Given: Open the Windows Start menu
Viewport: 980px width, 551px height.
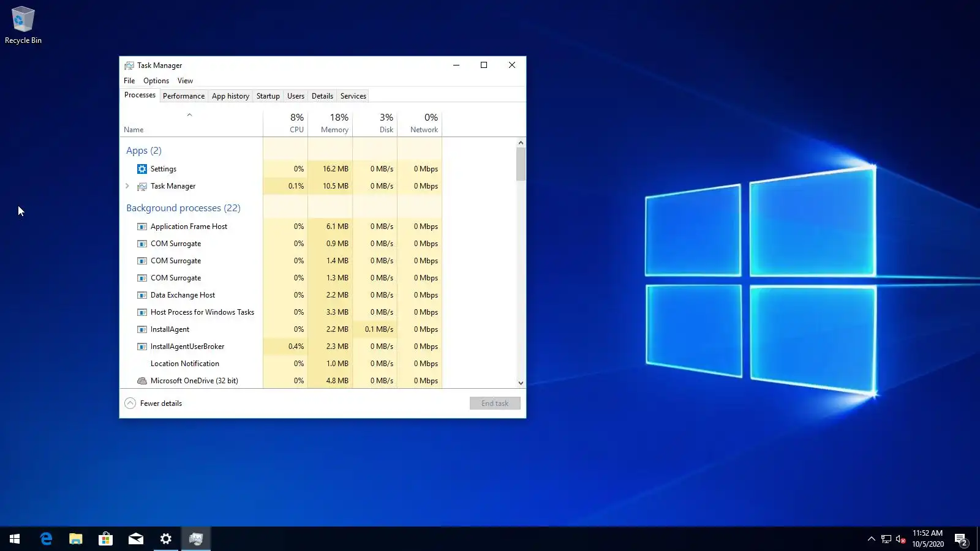Looking at the screenshot, I should coord(15,539).
